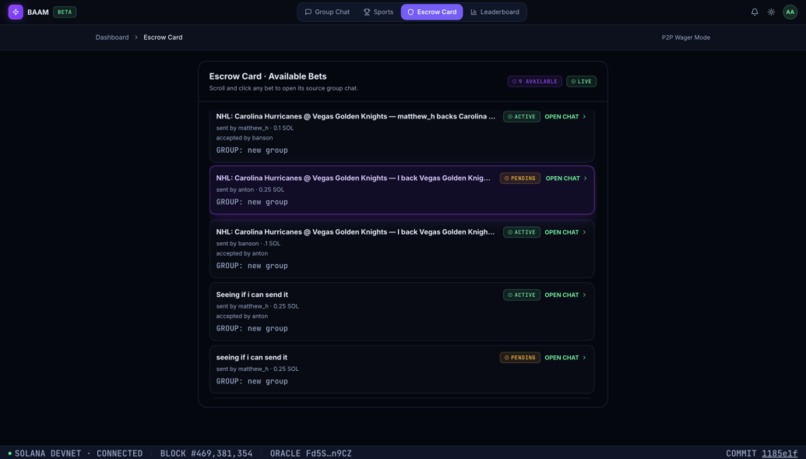This screenshot has height=459, width=806.
Task: Click 'sent by matthew_h · 0.1 SOL' text
Action: point(254,128)
